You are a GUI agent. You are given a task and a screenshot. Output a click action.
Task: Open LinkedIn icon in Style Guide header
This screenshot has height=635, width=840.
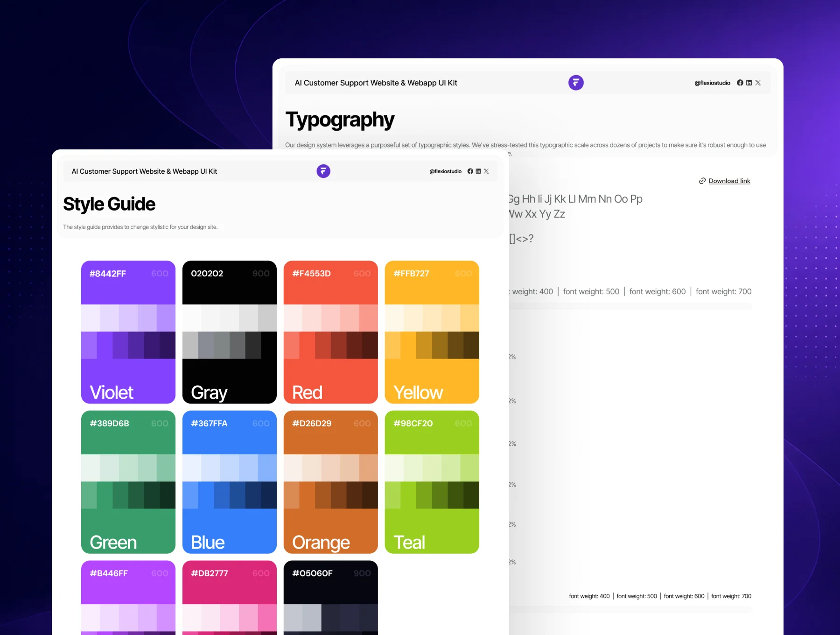[x=478, y=171]
